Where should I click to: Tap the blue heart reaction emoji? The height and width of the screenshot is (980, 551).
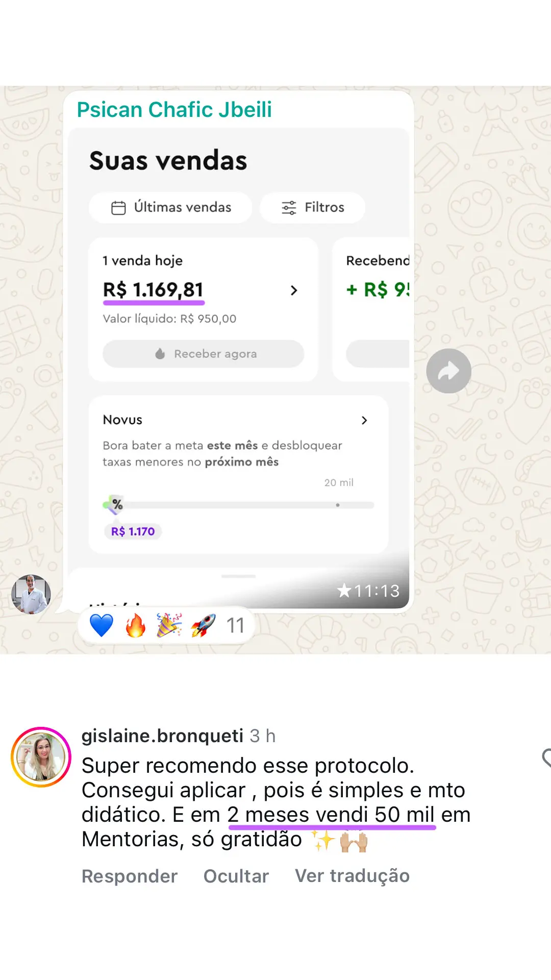tap(101, 625)
